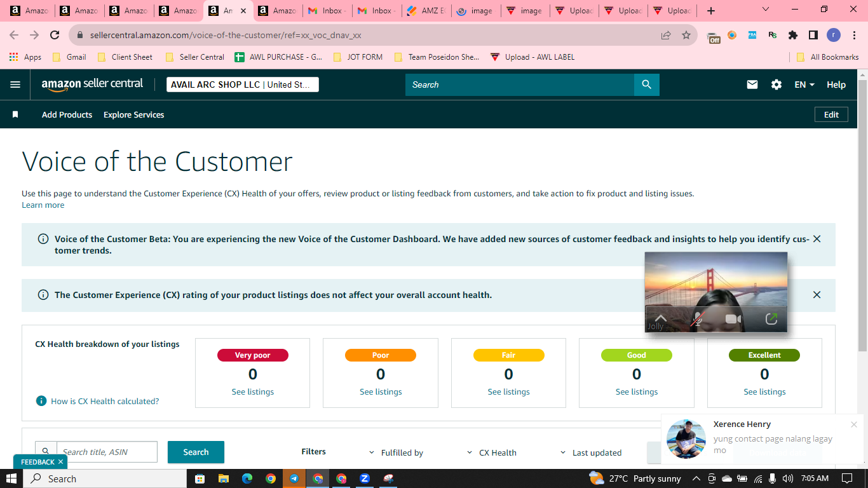Open the Chrome tab search dropdown
This screenshot has height=488, width=868.
(x=766, y=10)
